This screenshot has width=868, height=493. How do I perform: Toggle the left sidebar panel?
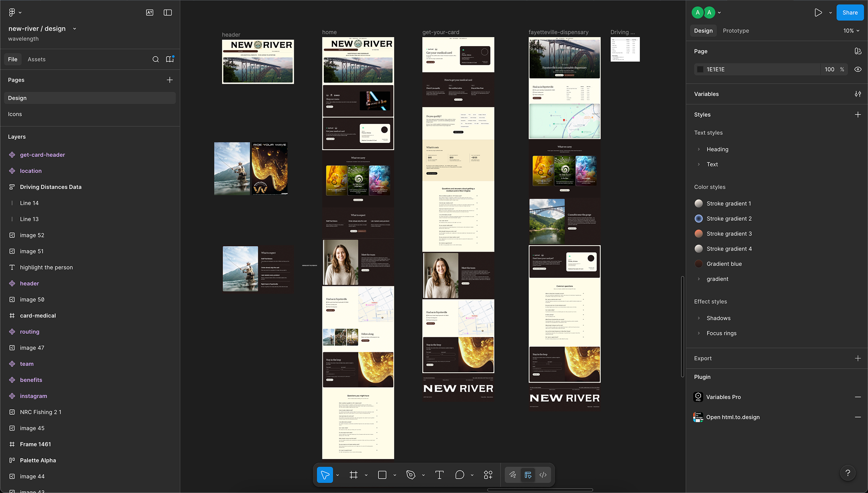(x=168, y=12)
